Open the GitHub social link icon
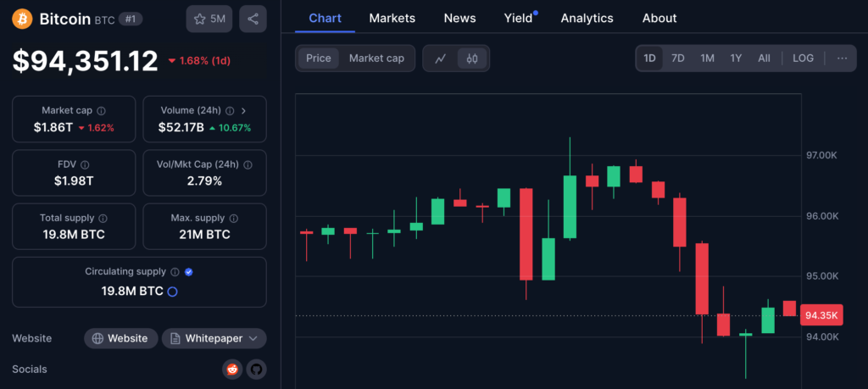 point(255,369)
